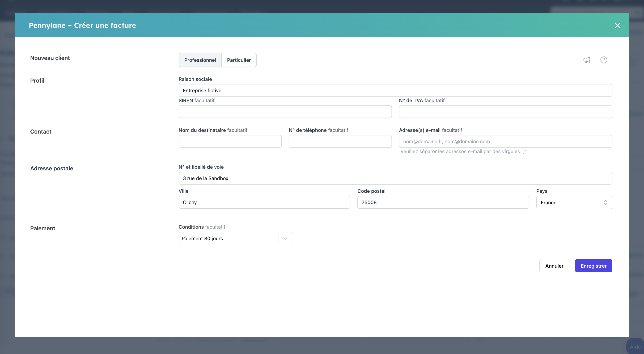Click the Aide bubble in the corner
The height and width of the screenshot is (354, 644).
[x=635, y=346]
